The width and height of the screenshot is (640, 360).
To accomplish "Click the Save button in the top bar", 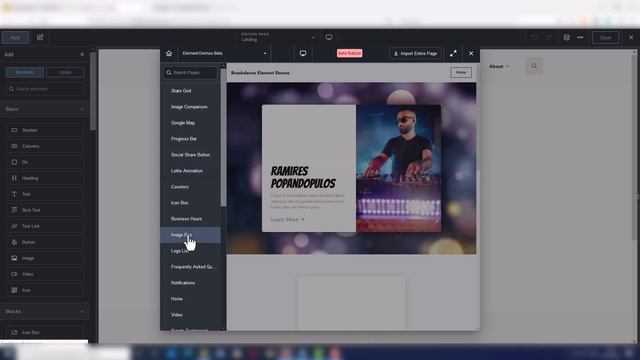I will [606, 38].
